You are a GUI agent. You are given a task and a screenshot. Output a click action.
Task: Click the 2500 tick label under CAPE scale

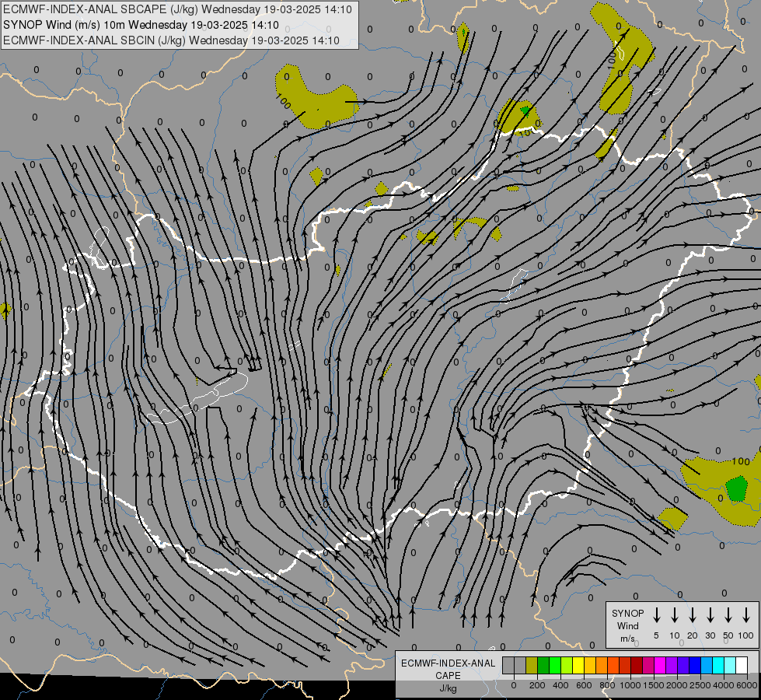(700, 685)
